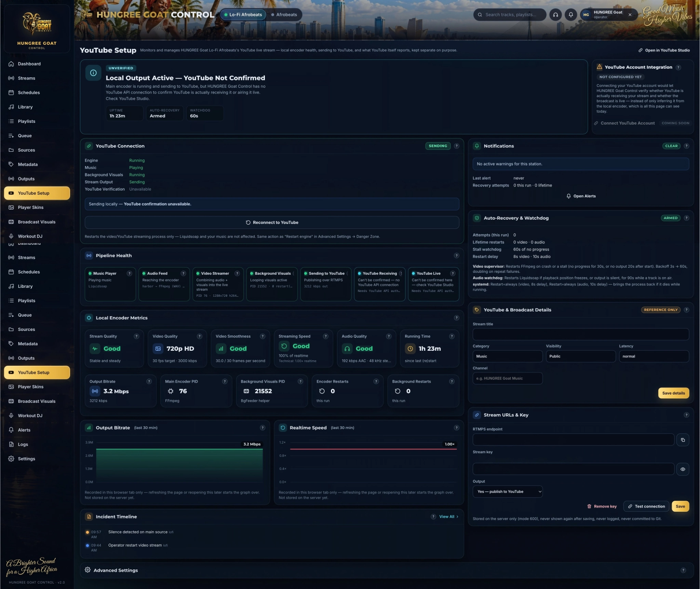Open help for YouTube Connection panel
Image resolution: width=700 pixels, height=589 pixels.
tap(456, 146)
